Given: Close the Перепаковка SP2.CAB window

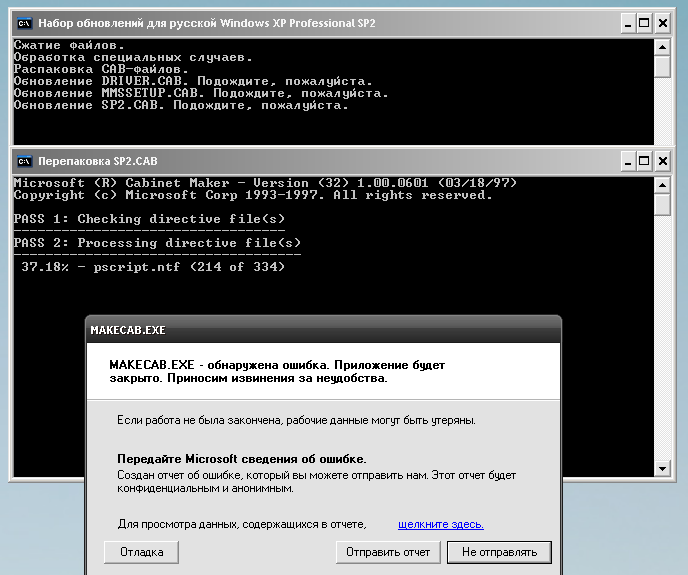Looking at the screenshot, I should click(x=663, y=162).
